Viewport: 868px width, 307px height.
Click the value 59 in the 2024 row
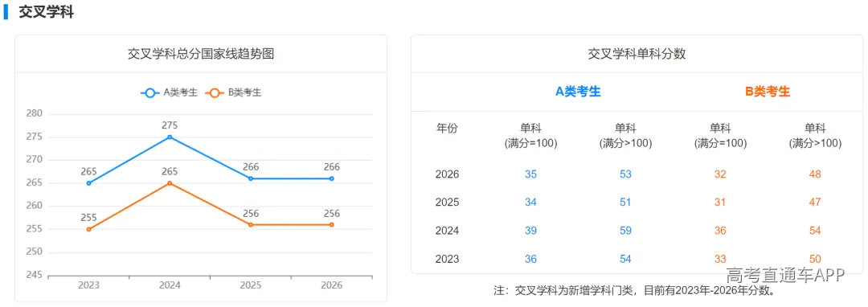click(x=625, y=231)
